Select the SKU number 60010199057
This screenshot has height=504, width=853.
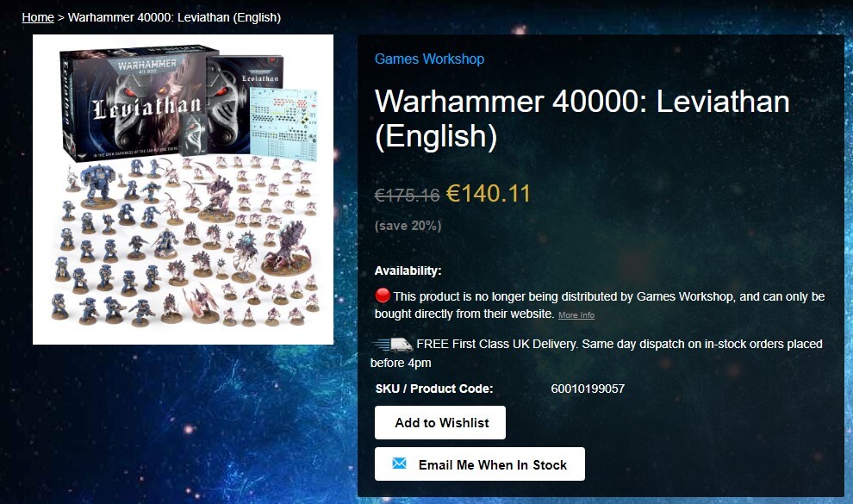coord(588,389)
